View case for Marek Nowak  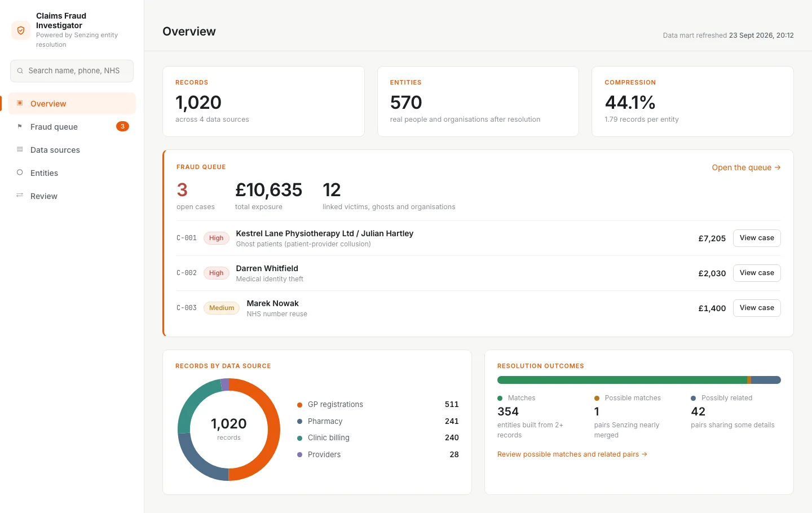pyautogui.click(x=757, y=308)
